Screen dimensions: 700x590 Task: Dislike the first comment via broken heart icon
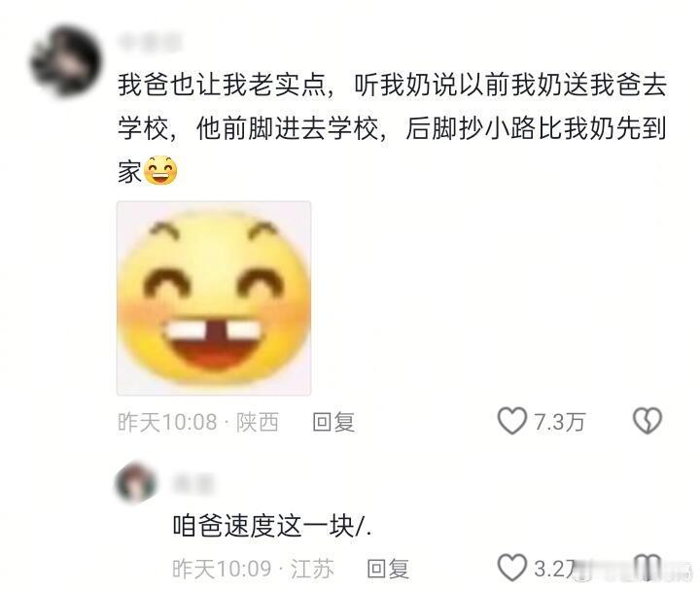(647, 421)
